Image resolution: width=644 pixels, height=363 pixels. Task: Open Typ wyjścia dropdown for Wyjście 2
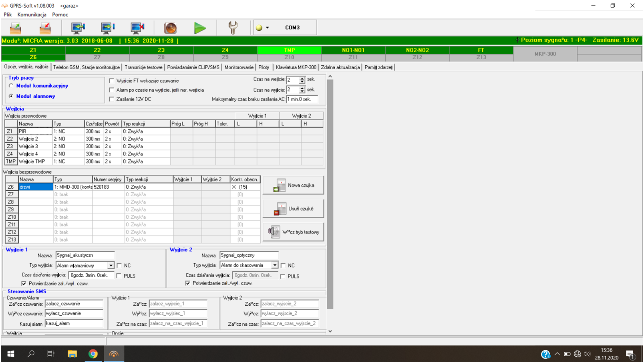click(275, 265)
